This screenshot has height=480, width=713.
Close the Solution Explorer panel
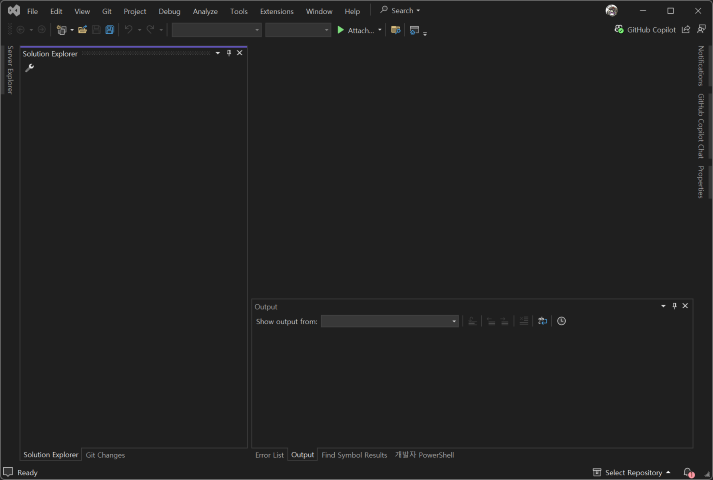(x=240, y=53)
